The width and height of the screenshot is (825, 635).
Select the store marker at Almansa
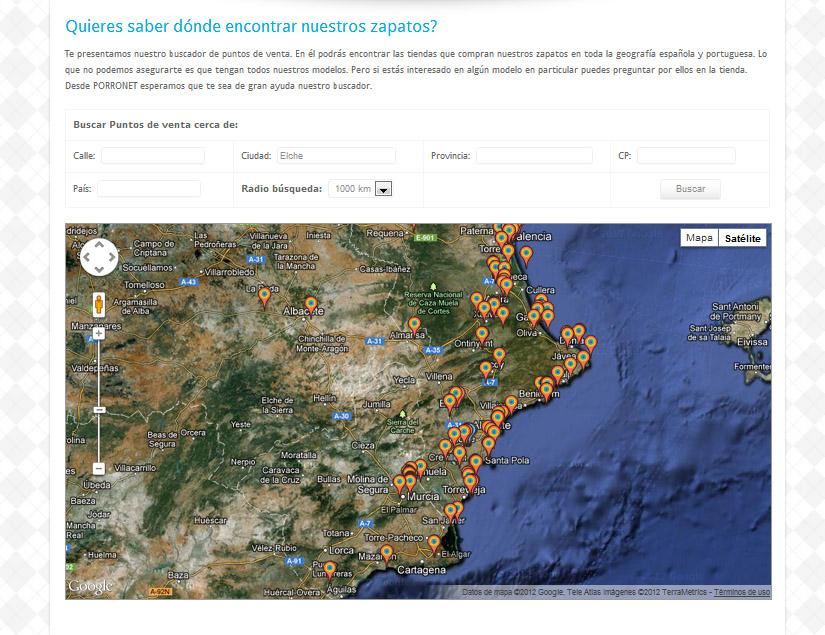tap(414, 324)
